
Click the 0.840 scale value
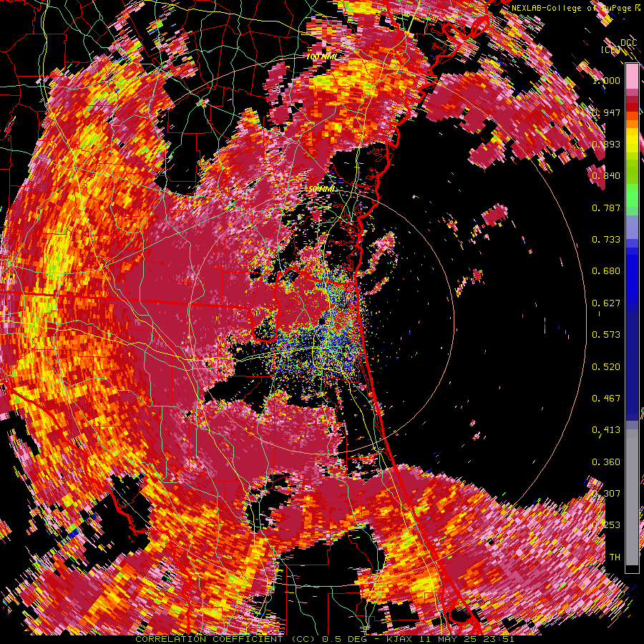(606, 176)
